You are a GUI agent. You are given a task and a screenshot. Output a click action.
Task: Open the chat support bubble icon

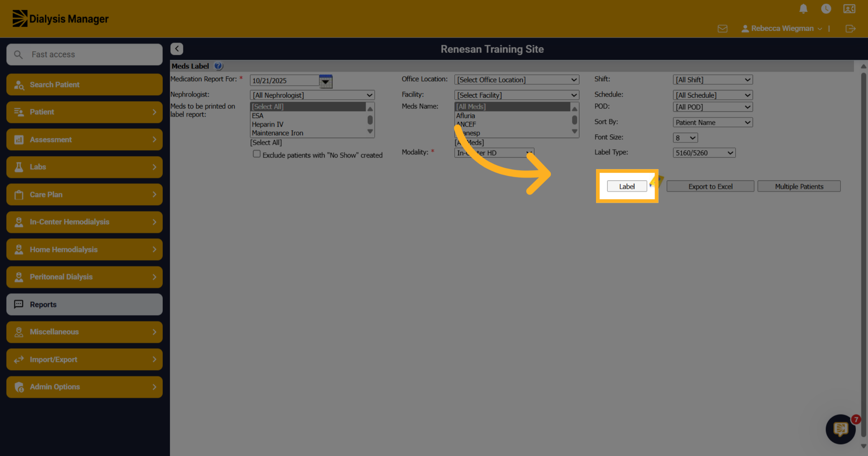[x=841, y=429]
